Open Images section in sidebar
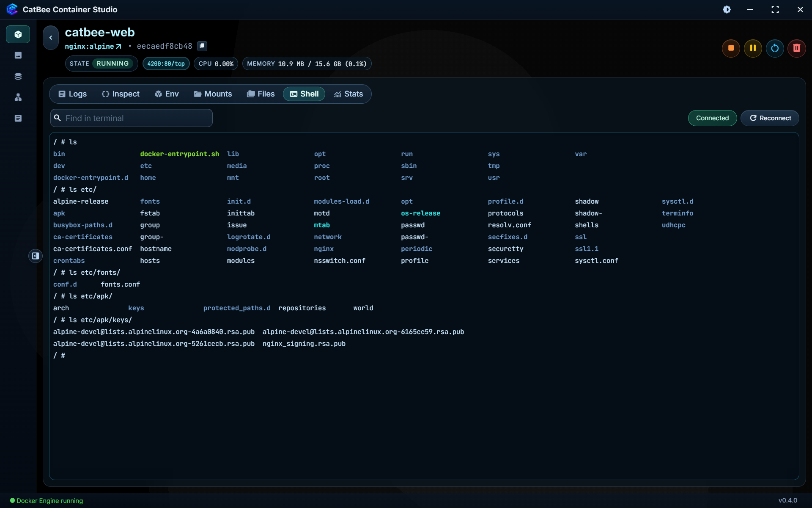The image size is (812, 508). point(18,55)
